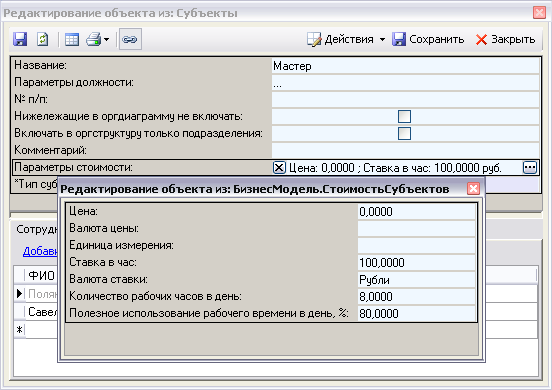This screenshot has width=552, height=390.
Task: Click the Валюта цены field
Action: pyautogui.click(x=416, y=228)
